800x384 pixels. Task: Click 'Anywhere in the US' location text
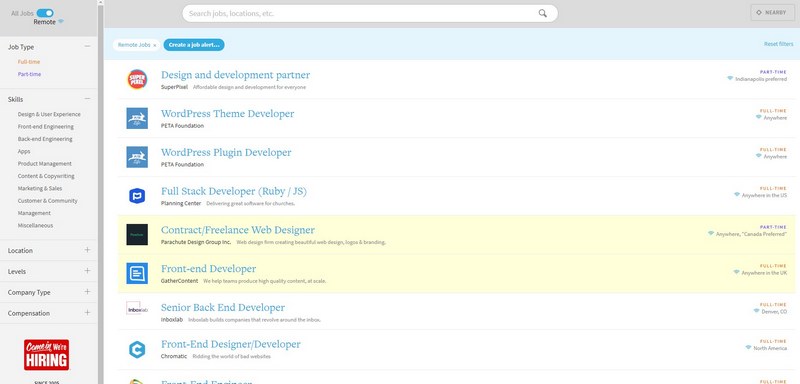[764, 195]
